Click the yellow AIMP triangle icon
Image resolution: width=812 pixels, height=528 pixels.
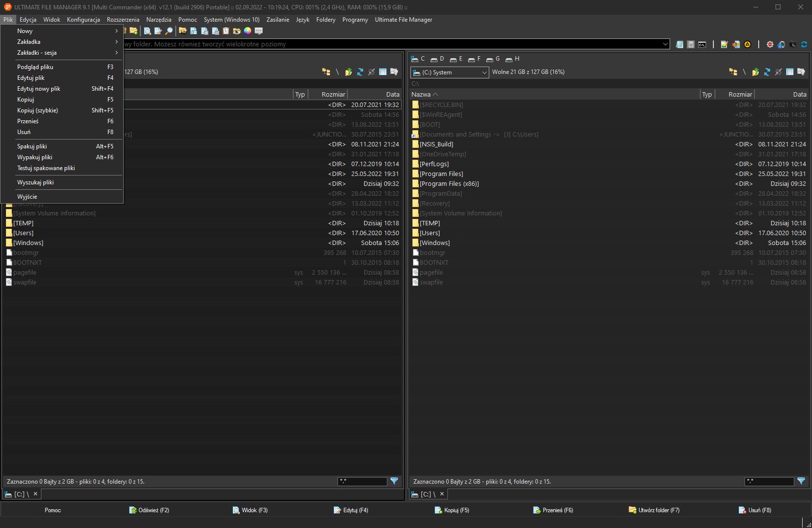tap(747, 44)
